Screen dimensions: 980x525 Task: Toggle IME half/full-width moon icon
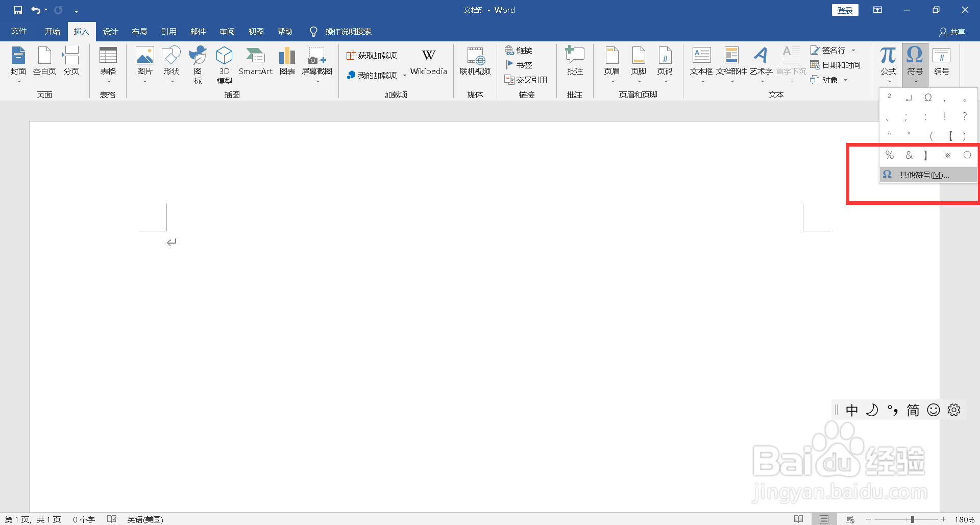coord(872,410)
